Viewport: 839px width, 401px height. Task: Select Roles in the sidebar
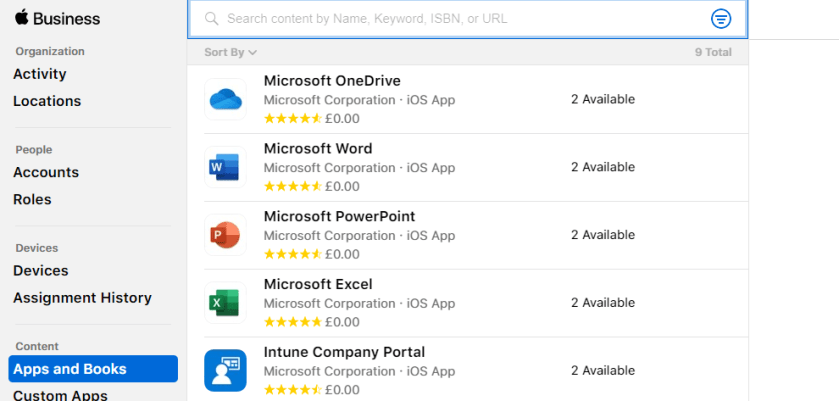(32, 199)
